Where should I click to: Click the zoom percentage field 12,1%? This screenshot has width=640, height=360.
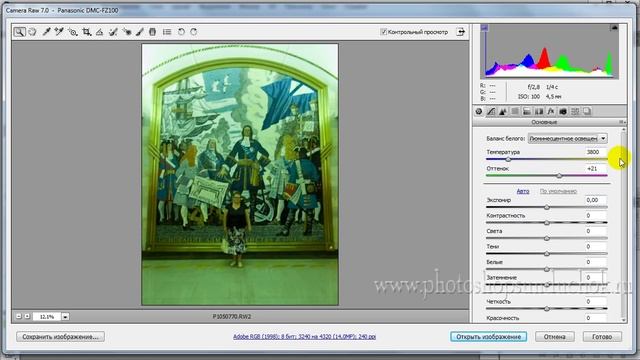pyautogui.click(x=47, y=316)
